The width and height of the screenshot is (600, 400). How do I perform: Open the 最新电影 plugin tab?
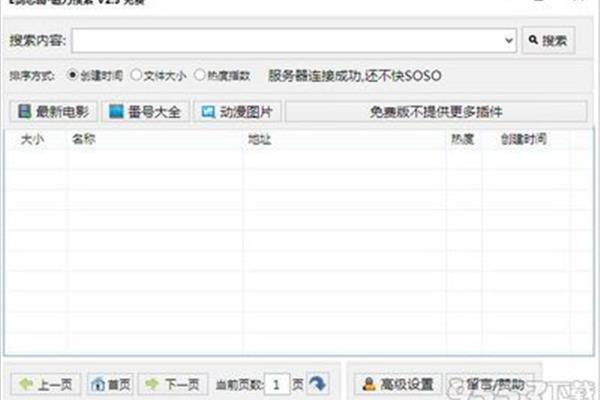pos(54,112)
